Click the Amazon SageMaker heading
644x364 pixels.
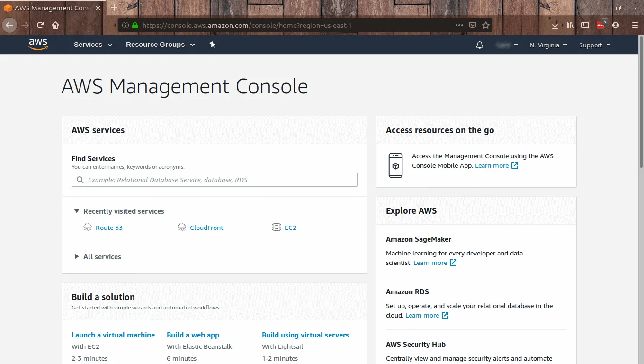point(419,239)
